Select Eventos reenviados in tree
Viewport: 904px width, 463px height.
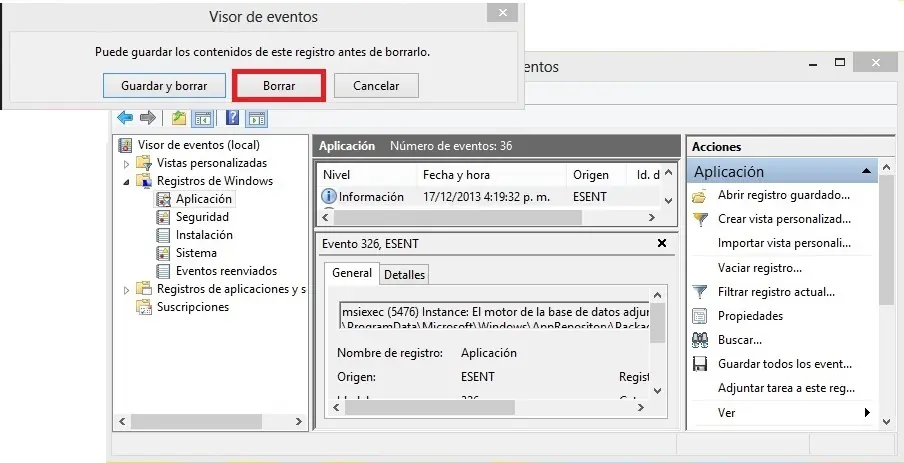click(x=226, y=271)
